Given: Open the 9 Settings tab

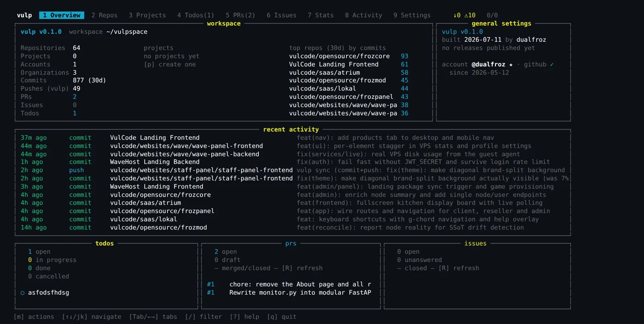Looking at the screenshot, I should [x=412, y=15].
